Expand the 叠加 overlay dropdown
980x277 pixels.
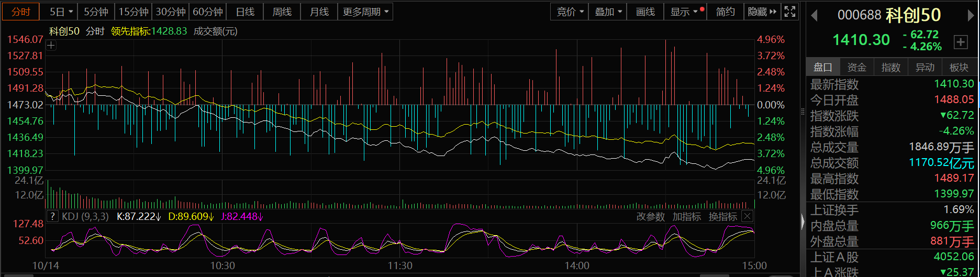coord(608,12)
